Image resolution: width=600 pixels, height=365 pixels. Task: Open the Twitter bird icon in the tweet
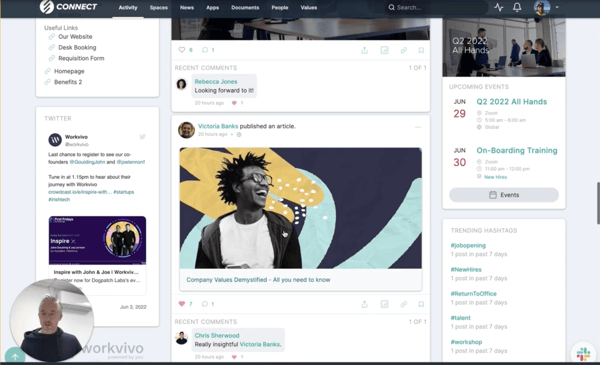(x=142, y=137)
